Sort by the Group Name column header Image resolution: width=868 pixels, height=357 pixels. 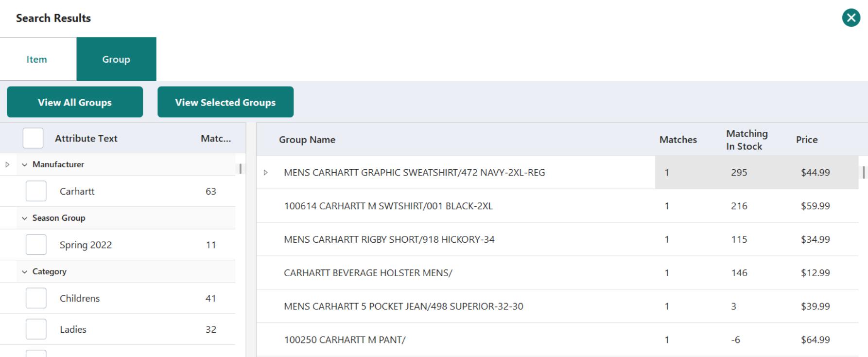[307, 140]
